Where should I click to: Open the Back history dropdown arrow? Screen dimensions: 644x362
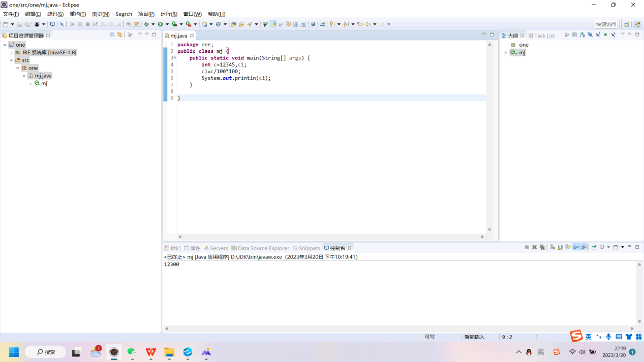(x=375, y=24)
